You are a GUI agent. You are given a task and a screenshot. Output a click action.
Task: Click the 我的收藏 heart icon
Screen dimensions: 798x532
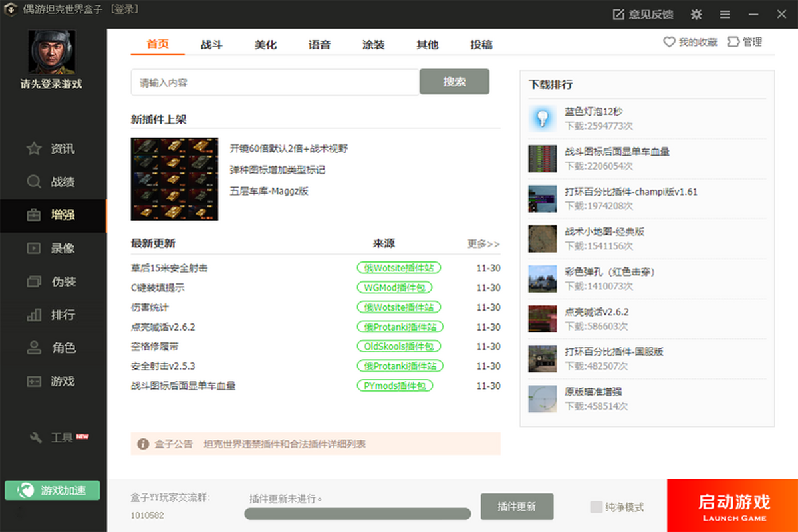[669, 42]
